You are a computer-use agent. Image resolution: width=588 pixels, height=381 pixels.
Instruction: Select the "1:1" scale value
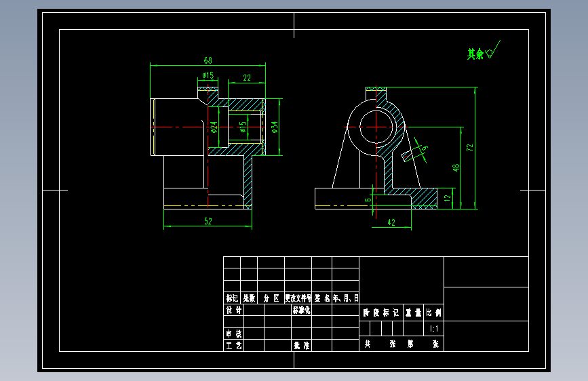[x=434, y=329]
